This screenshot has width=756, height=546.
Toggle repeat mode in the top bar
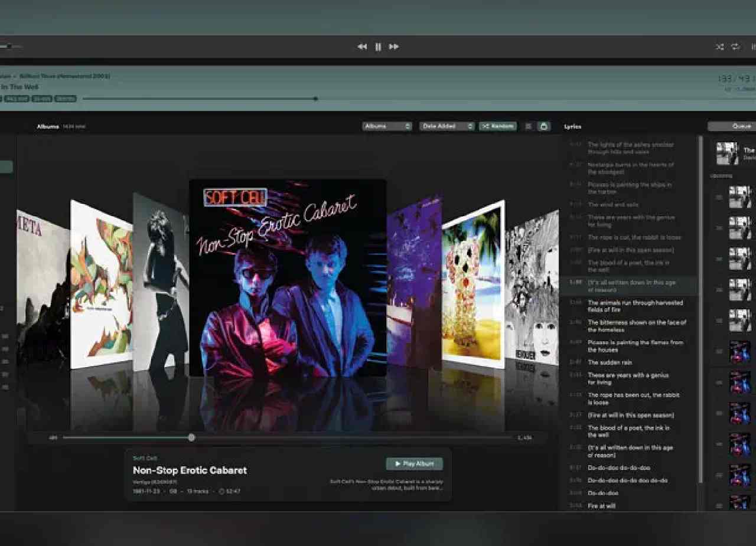coord(735,47)
